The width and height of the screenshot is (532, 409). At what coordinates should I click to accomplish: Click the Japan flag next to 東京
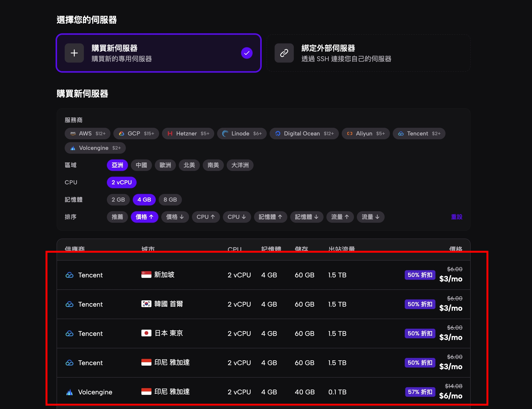point(147,333)
